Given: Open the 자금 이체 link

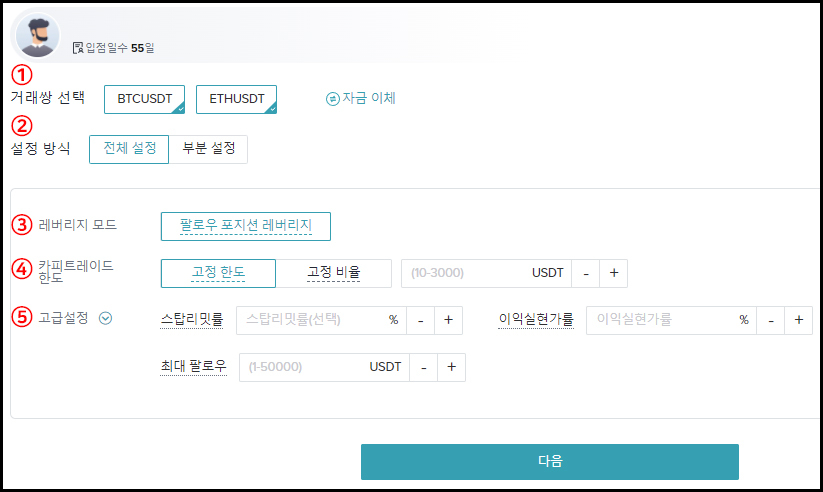Looking at the screenshot, I should pyautogui.click(x=368, y=98).
